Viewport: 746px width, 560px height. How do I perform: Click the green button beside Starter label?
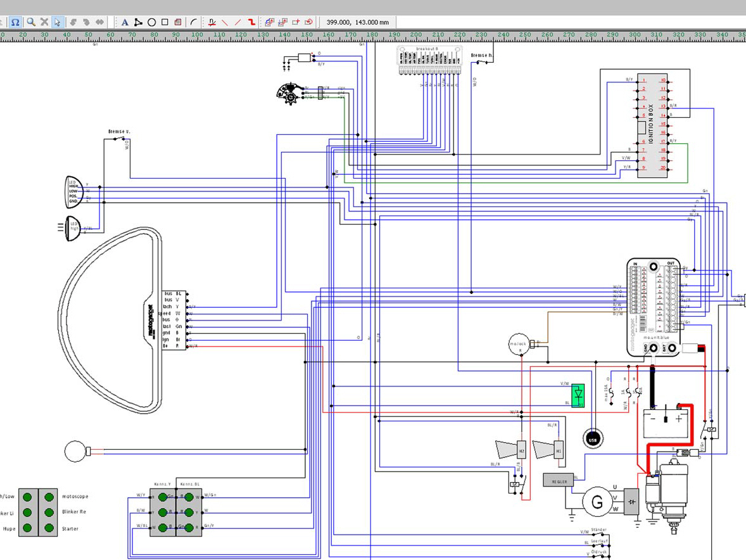pyautogui.click(x=48, y=528)
